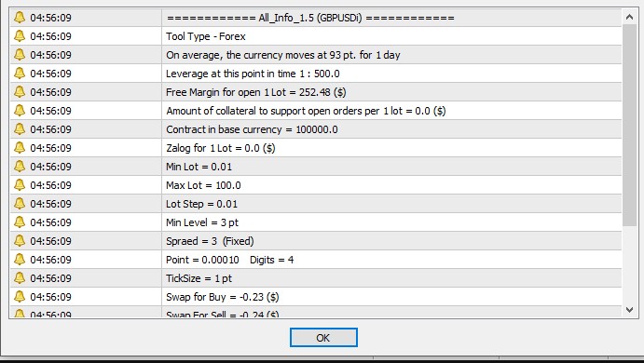Click the bell icon in the Min Level row

(x=20, y=222)
